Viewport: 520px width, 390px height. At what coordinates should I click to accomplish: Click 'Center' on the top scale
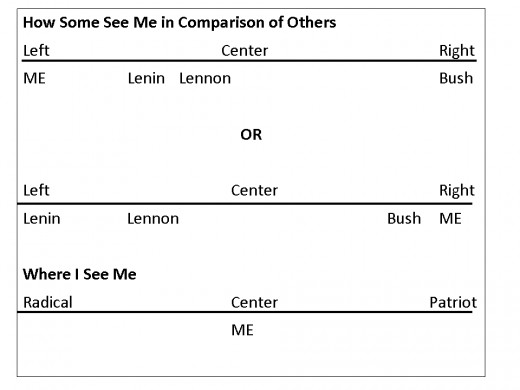(244, 51)
